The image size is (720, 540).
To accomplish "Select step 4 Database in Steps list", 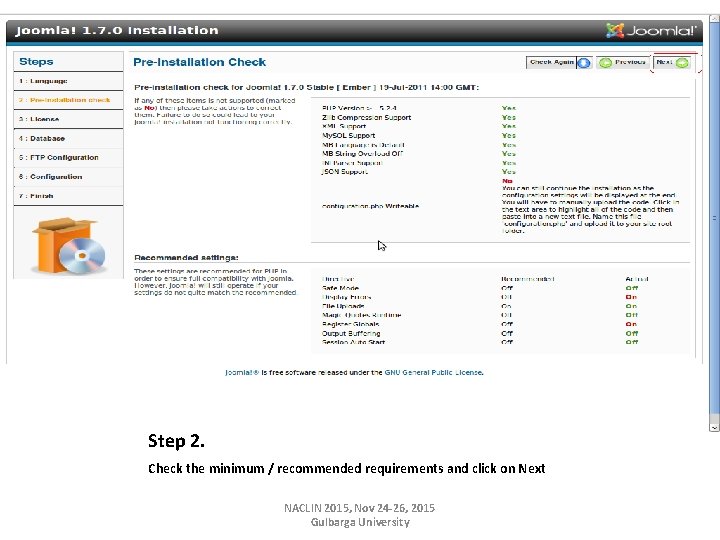I will (68, 139).
